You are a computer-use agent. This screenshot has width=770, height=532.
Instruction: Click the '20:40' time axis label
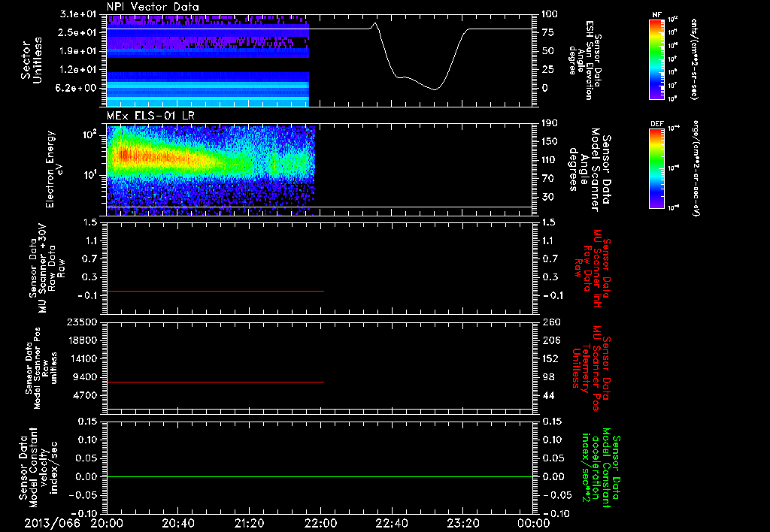point(178,523)
